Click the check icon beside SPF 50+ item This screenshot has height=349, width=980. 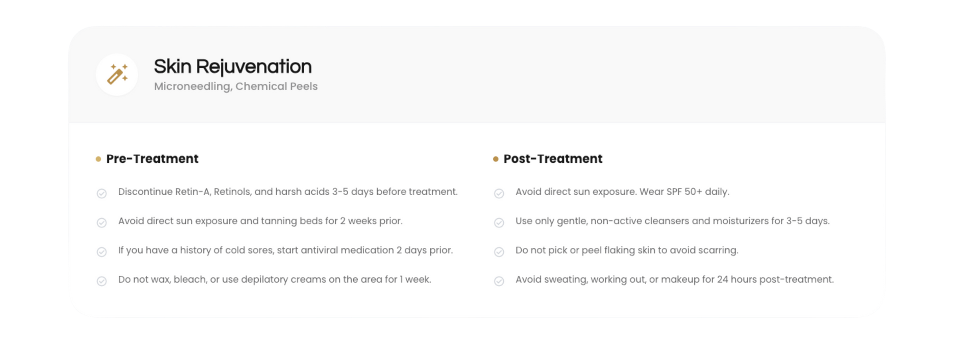[x=499, y=194]
